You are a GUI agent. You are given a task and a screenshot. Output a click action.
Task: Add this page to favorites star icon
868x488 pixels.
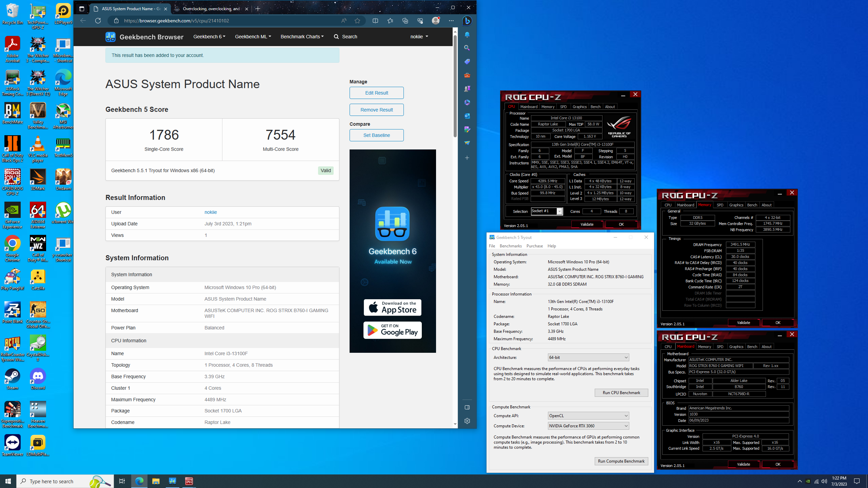click(x=357, y=21)
